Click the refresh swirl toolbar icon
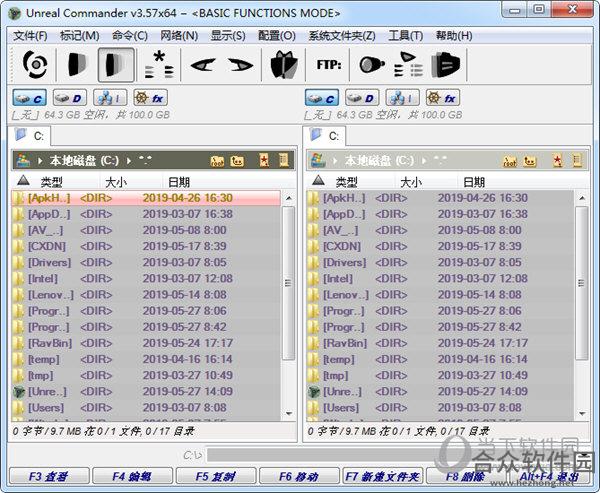This screenshot has height=493, width=600. click(35, 64)
